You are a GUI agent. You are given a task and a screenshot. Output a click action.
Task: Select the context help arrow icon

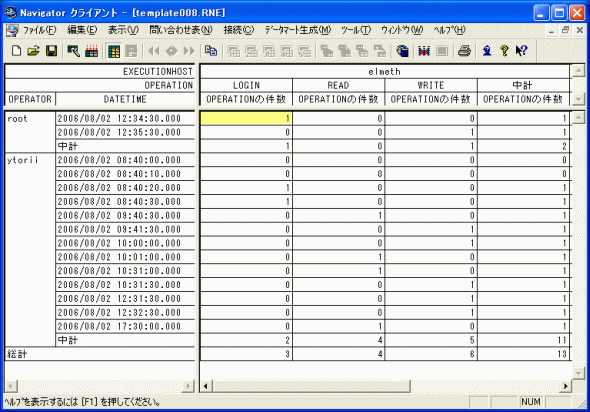click(x=522, y=51)
